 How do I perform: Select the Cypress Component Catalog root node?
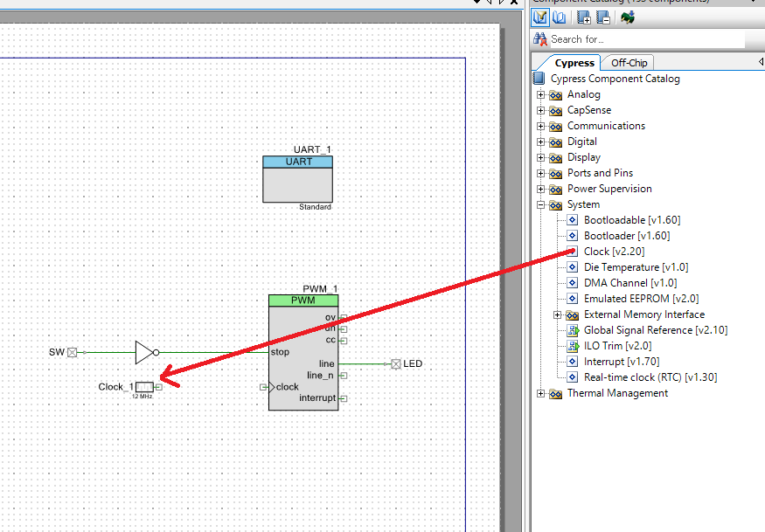click(615, 79)
